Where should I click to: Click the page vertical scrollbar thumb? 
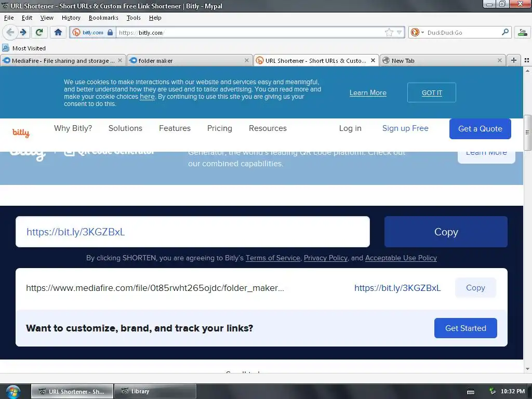527,132
